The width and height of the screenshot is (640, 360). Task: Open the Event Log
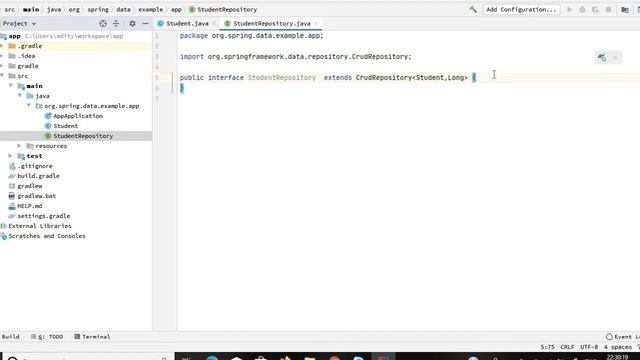coord(622,337)
